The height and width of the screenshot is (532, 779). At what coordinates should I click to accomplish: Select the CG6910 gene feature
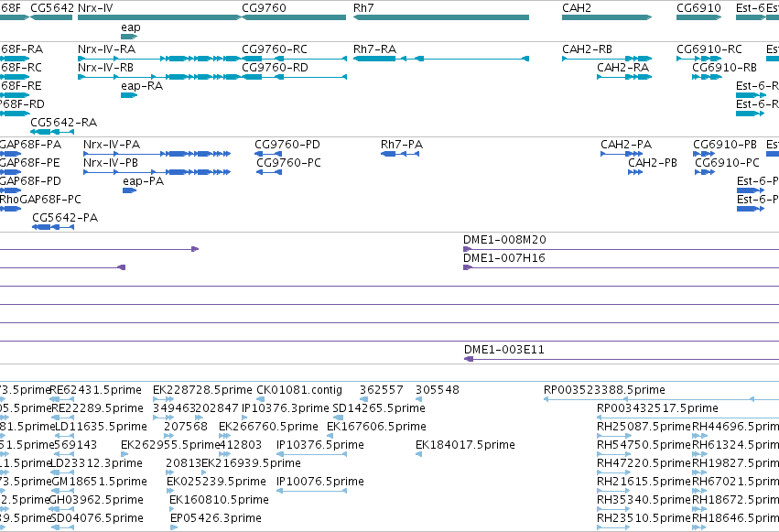coord(699,17)
